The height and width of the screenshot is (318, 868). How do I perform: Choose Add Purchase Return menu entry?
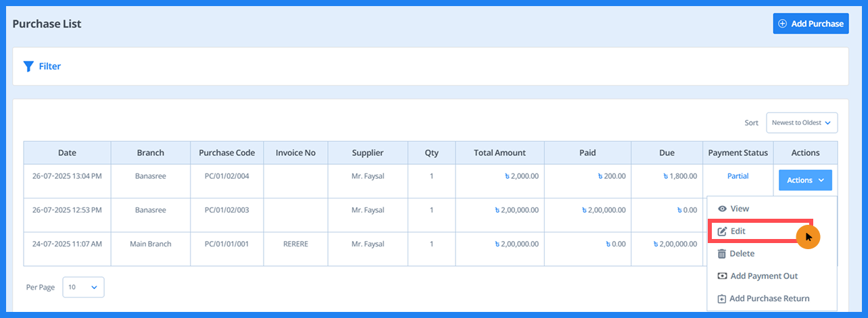769,298
